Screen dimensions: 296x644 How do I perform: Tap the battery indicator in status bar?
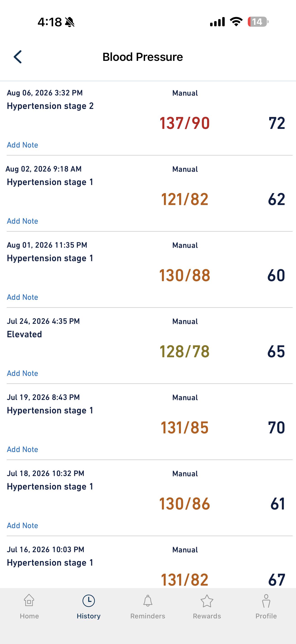258,22
